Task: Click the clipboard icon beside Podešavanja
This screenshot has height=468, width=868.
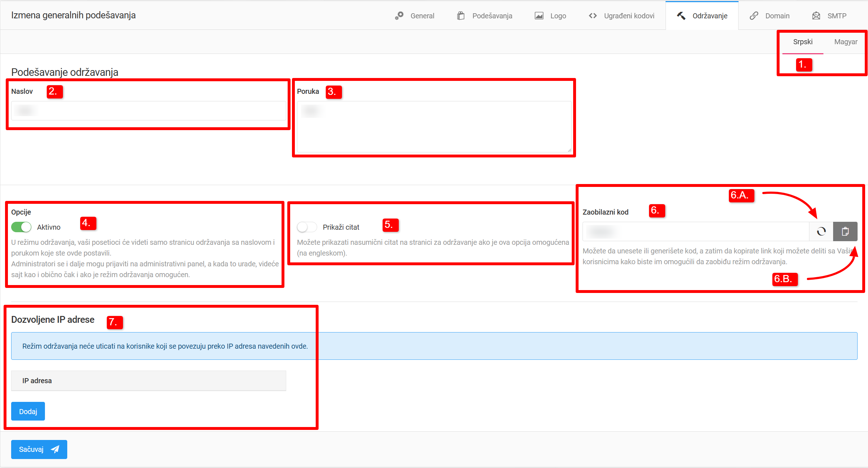Action: tap(461, 16)
